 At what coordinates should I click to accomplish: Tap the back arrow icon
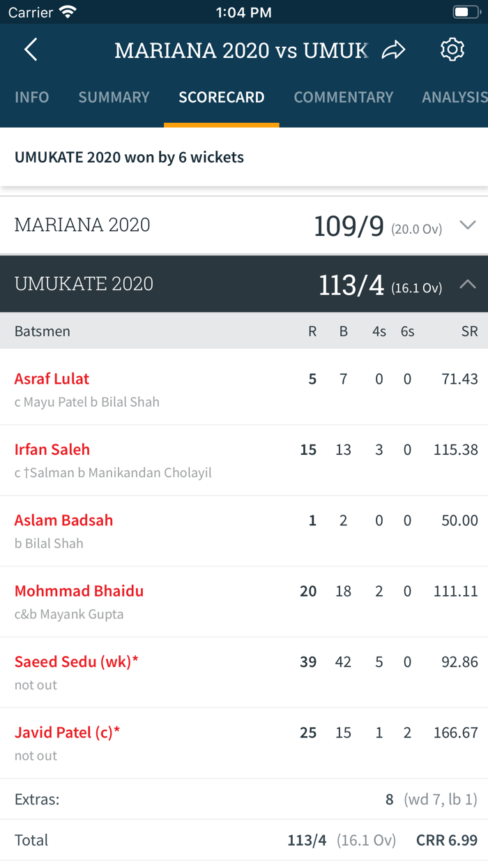click(31, 50)
